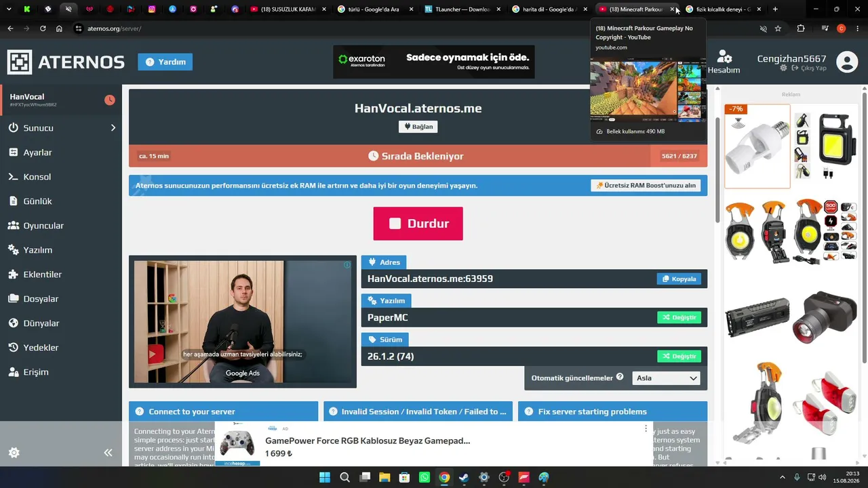
Task: Click the browser home button
Action: coord(59,28)
